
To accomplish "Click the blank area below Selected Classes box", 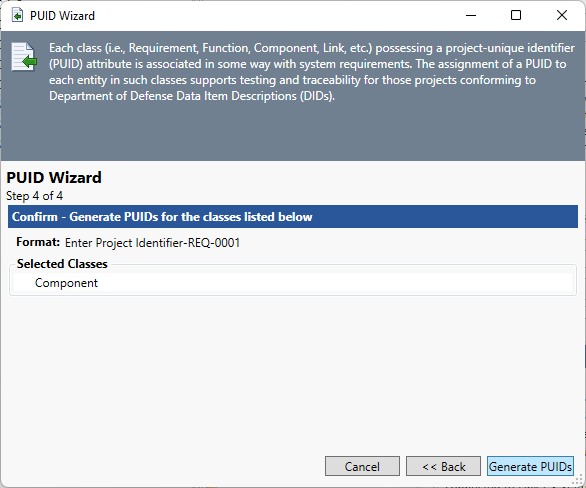I will click(x=293, y=374).
